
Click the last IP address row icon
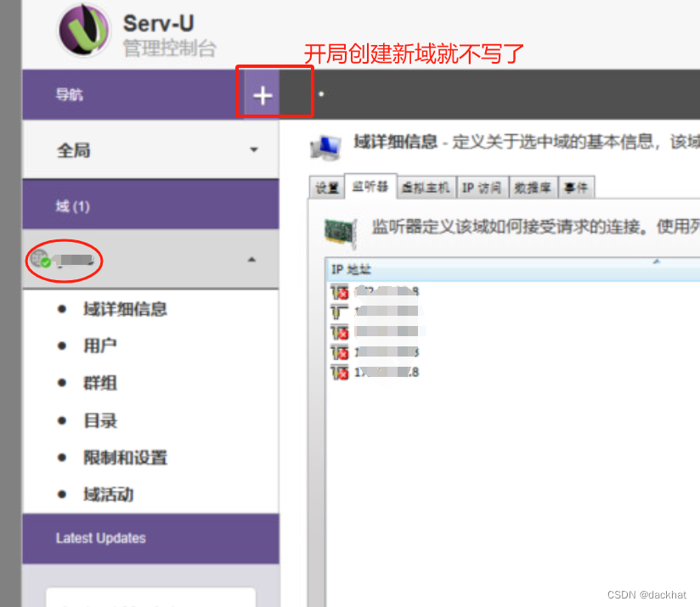[x=340, y=372]
